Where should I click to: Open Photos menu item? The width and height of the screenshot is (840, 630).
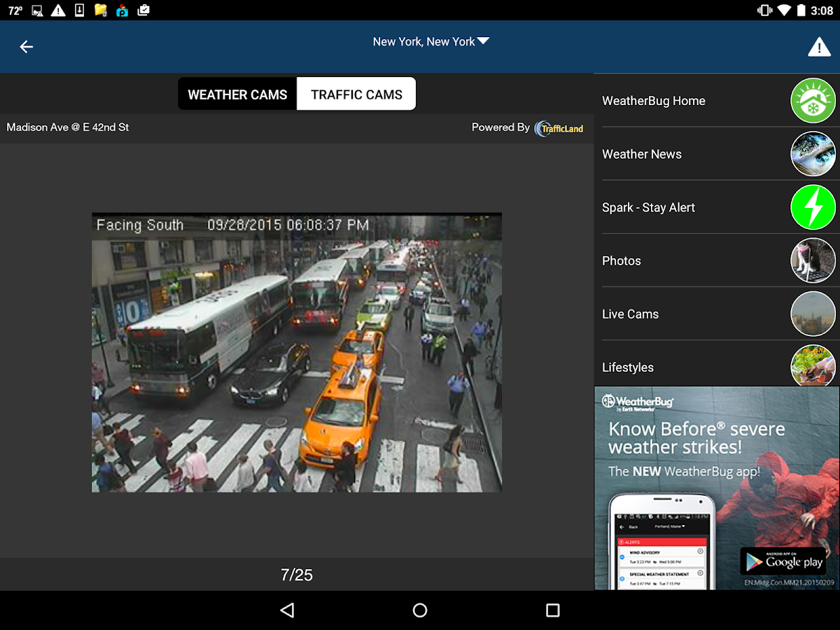click(717, 260)
